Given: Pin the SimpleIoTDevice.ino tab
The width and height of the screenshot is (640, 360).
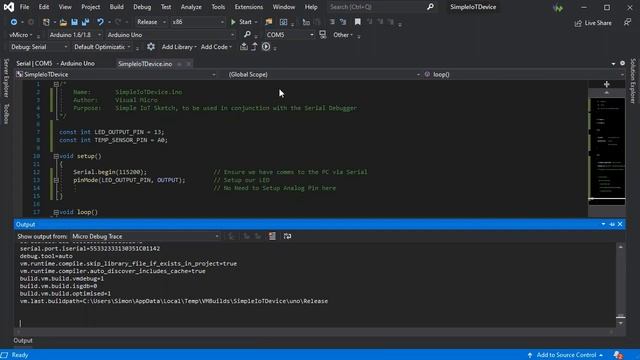Looking at the screenshot, I should pos(180,64).
